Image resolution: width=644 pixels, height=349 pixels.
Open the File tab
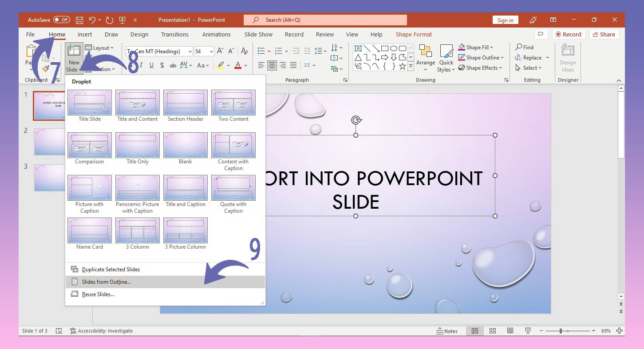pos(30,34)
